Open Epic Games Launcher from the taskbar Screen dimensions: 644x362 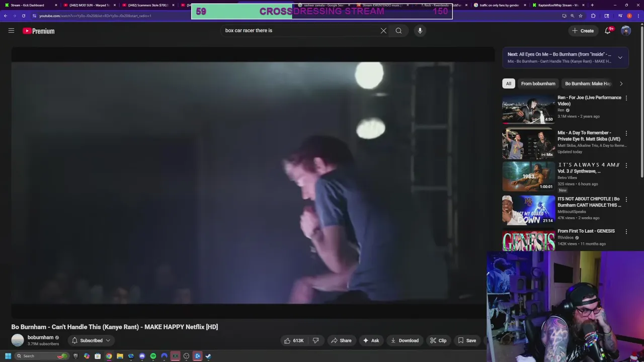[75, 356]
